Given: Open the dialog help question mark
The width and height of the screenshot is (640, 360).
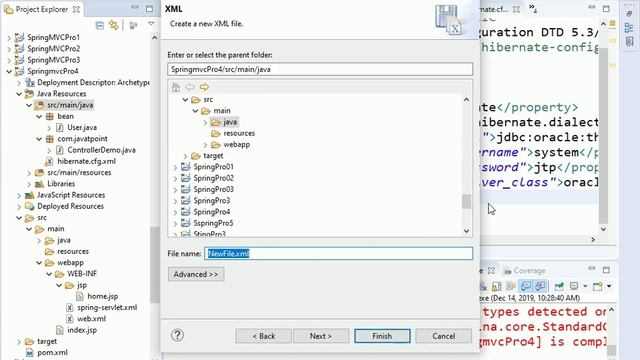Looking at the screenshot, I should [x=177, y=335].
